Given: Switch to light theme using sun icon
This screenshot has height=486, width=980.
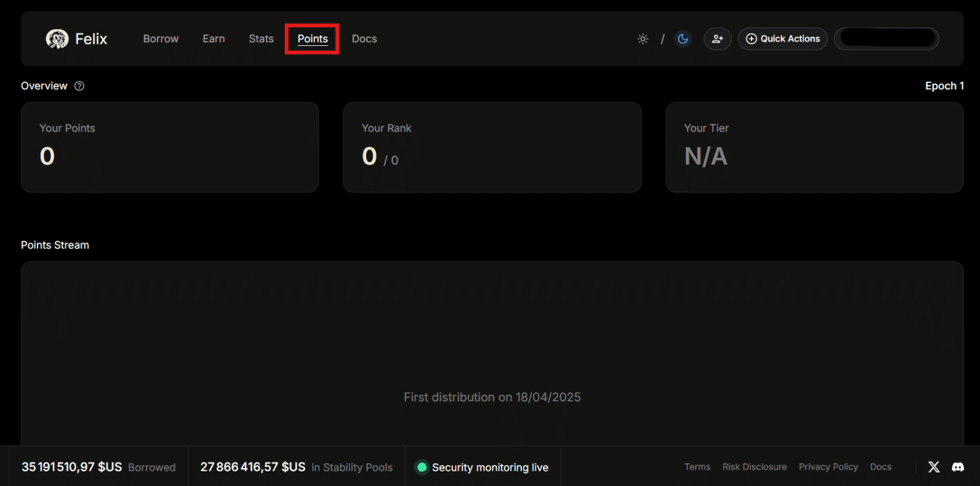Looking at the screenshot, I should click(642, 38).
